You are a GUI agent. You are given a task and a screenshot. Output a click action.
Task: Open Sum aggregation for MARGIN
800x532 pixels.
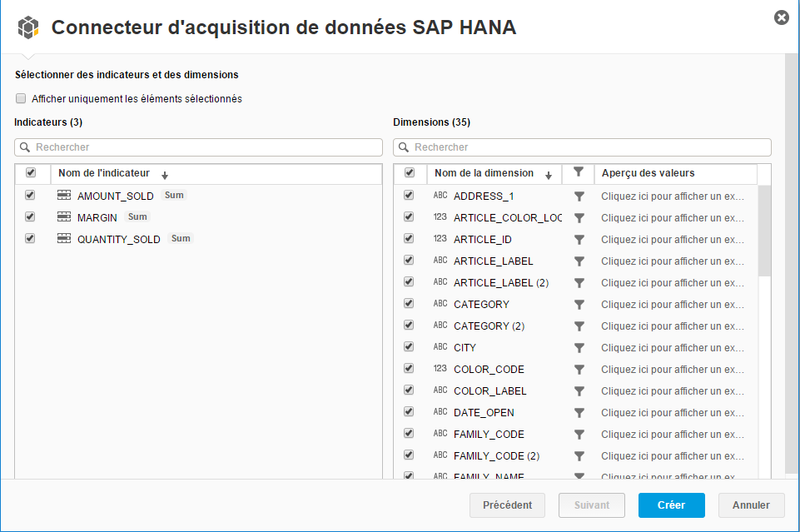(137, 216)
